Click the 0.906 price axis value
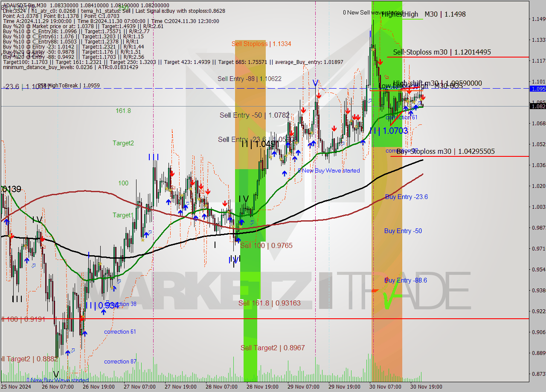546x392 pixels. 538,332
